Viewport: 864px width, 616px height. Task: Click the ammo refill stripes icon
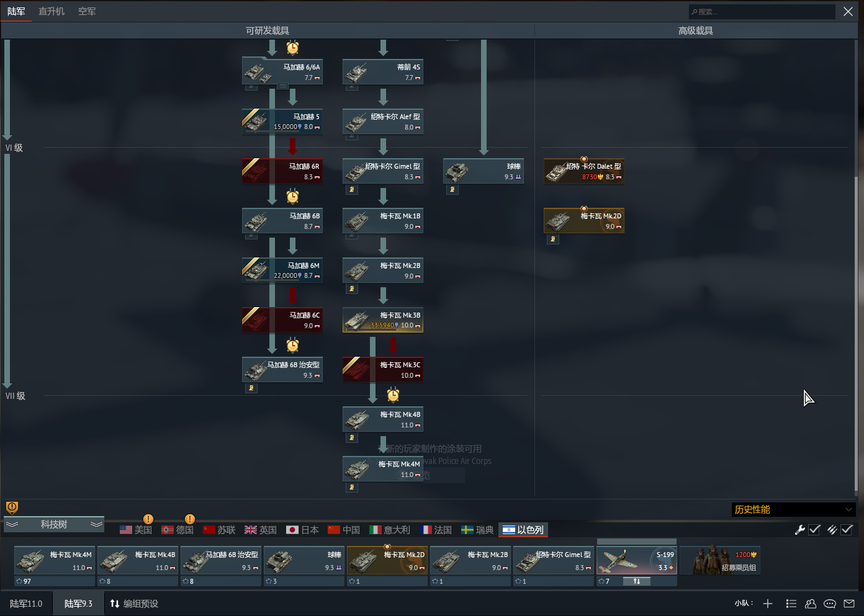pos(832,530)
